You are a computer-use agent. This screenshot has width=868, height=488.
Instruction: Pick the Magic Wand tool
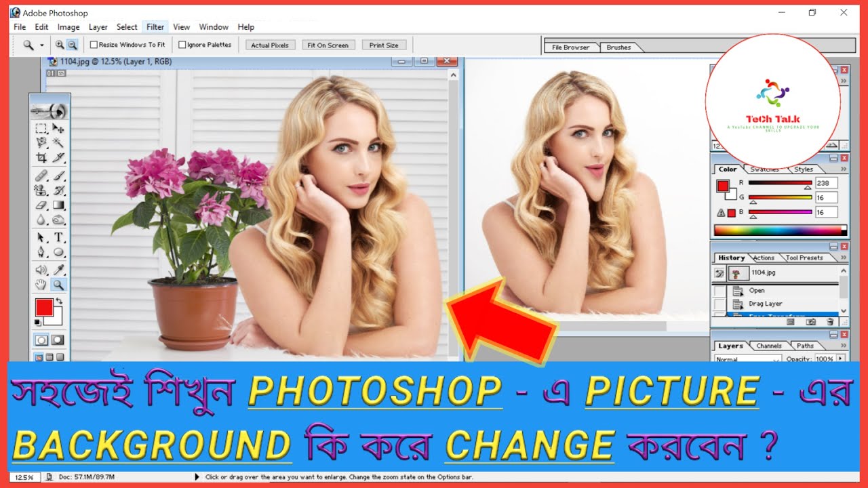58,142
